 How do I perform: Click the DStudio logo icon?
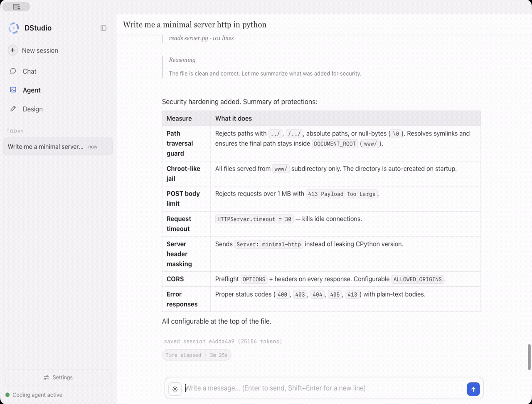click(x=14, y=28)
